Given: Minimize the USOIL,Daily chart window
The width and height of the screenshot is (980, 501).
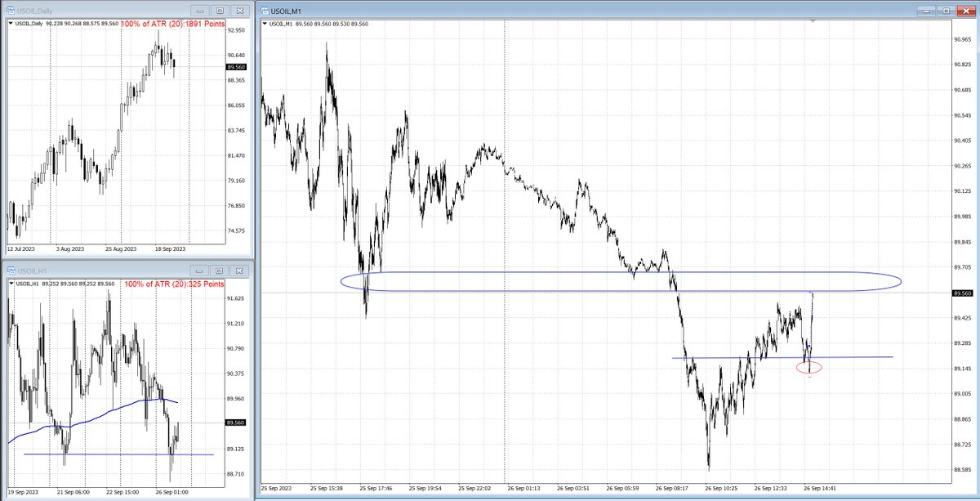Looking at the screenshot, I should [x=202, y=11].
